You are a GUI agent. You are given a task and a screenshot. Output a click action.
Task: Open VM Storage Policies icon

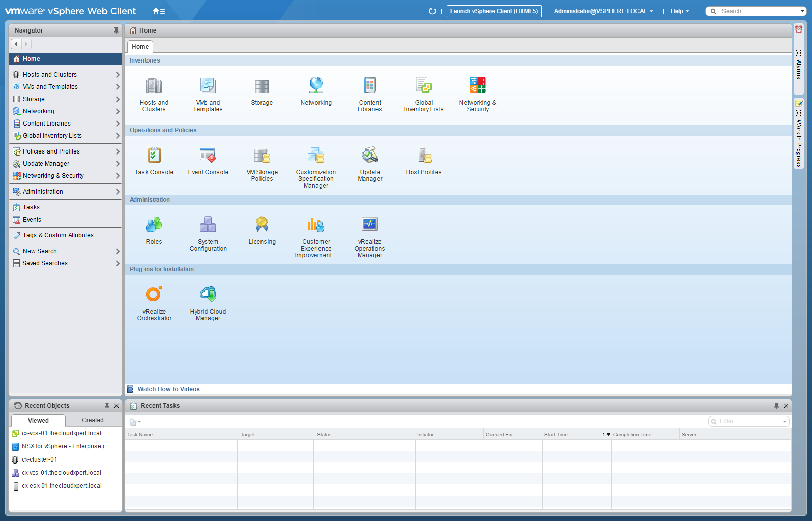click(x=262, y=156)
